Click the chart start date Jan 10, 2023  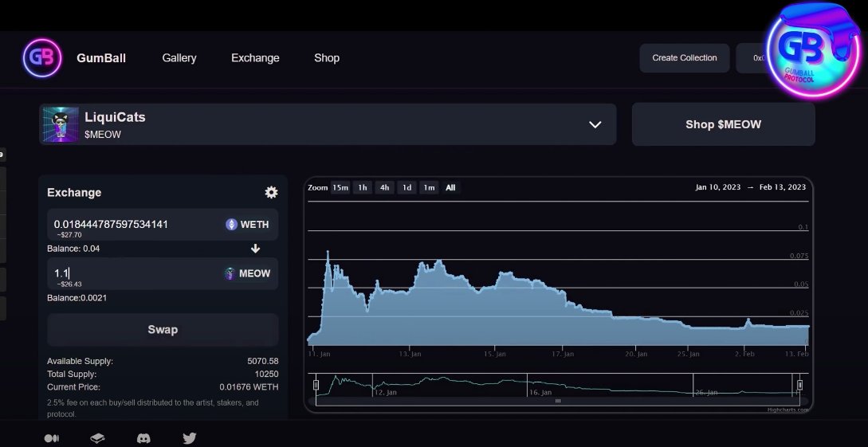tap(718, 187)
